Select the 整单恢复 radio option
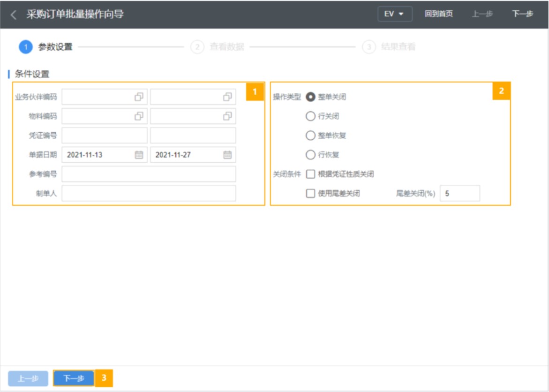Screen dimensions: 549x392 (310, 136)
